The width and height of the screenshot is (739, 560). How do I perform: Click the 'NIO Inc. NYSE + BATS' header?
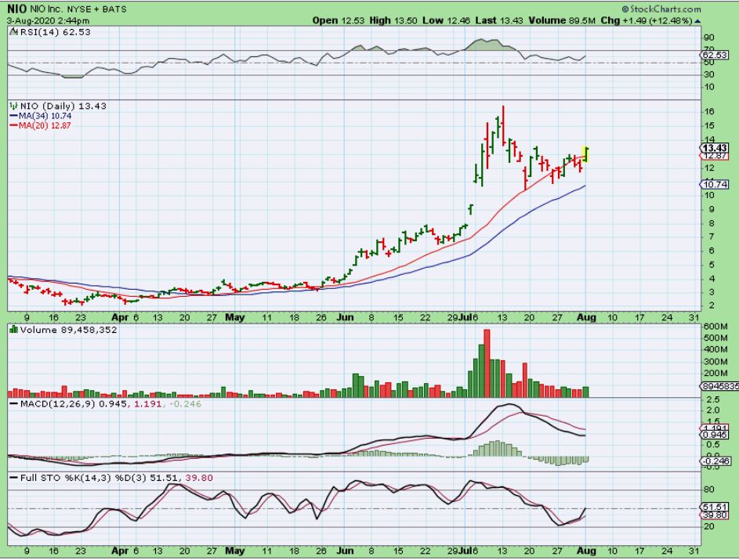[78, 9]
